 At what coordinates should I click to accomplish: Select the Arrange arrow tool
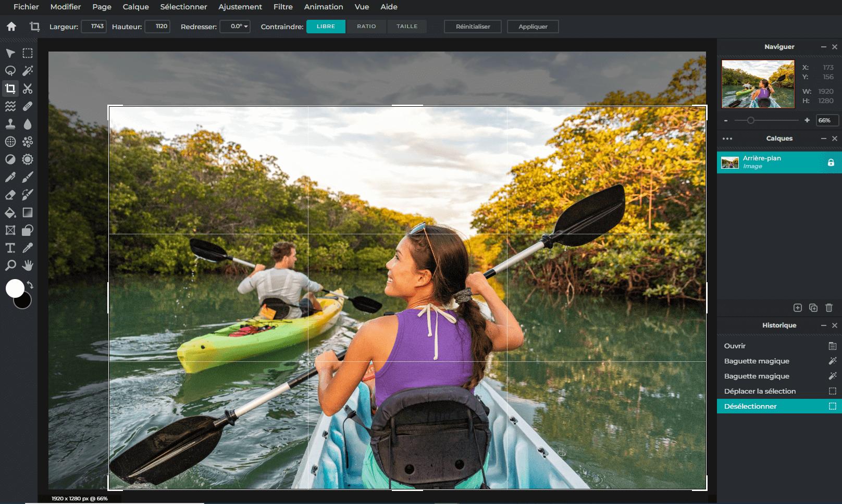point(10,53)
